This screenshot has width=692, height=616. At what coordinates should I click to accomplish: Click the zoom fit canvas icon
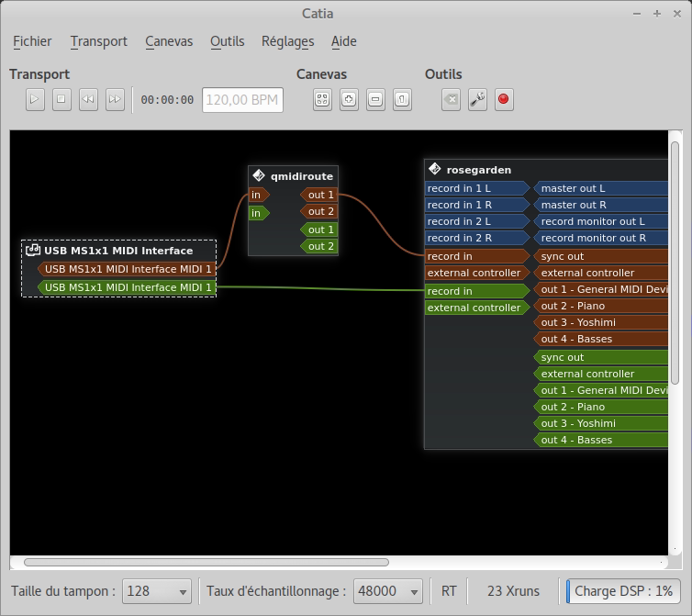(x=323, y=99)
